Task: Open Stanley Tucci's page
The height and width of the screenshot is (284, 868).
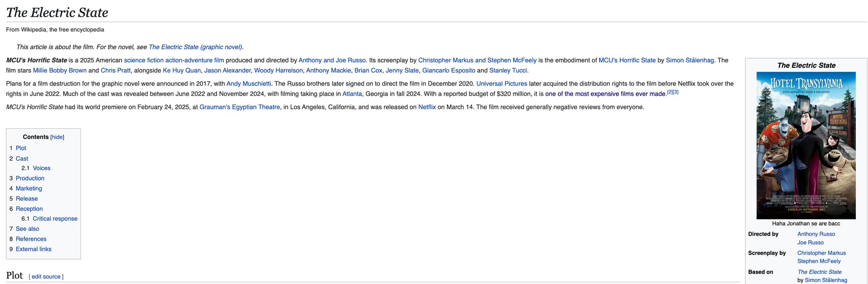Action: 508,71
